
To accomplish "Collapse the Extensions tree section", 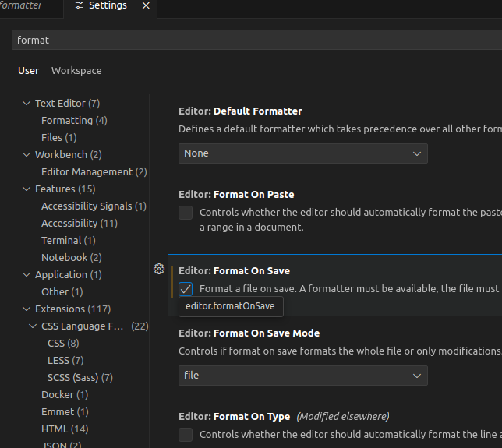I will coord(27,309).
